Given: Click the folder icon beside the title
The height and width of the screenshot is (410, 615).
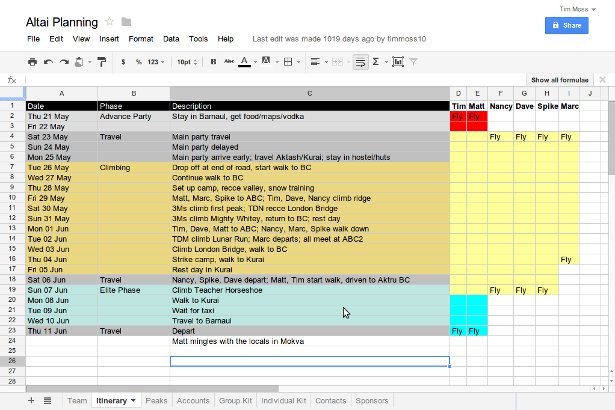Looking at the screenshot, I should pos(126,22).
